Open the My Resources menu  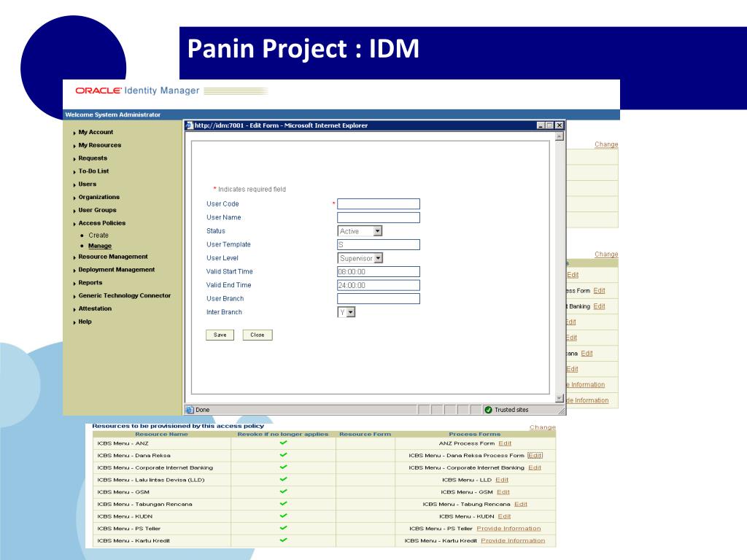click(99, 145)
